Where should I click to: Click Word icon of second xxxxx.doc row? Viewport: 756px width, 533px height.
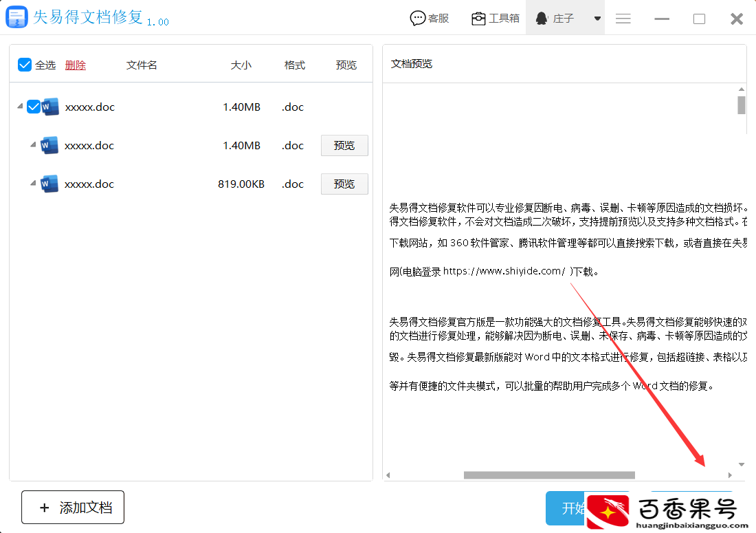49,145
